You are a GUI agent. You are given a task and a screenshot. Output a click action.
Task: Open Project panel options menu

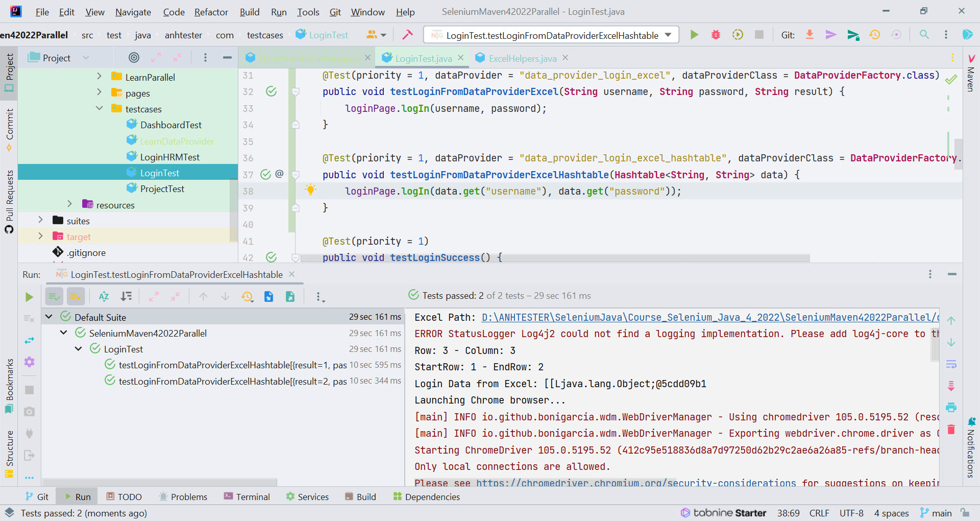[x=205, y=58]
